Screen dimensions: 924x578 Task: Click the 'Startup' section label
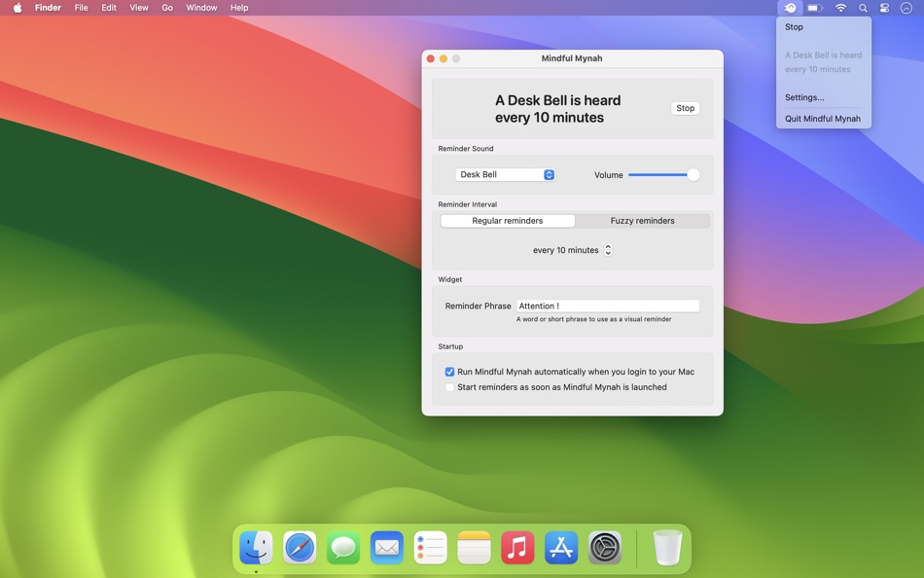[x=450, y=346]
